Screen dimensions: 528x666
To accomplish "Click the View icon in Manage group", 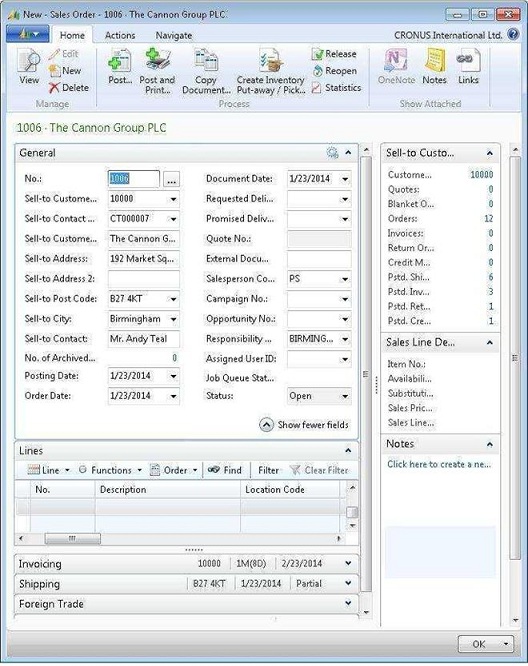I will 28,66.
